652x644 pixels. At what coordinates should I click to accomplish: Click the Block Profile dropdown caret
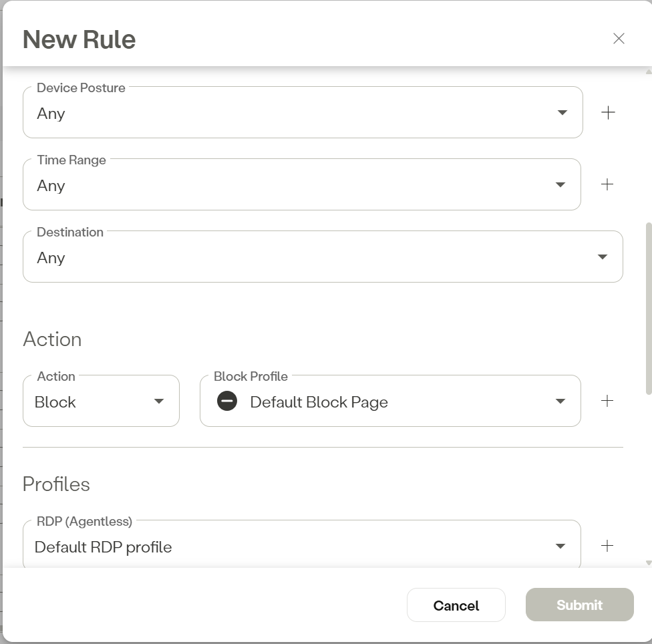560,401
